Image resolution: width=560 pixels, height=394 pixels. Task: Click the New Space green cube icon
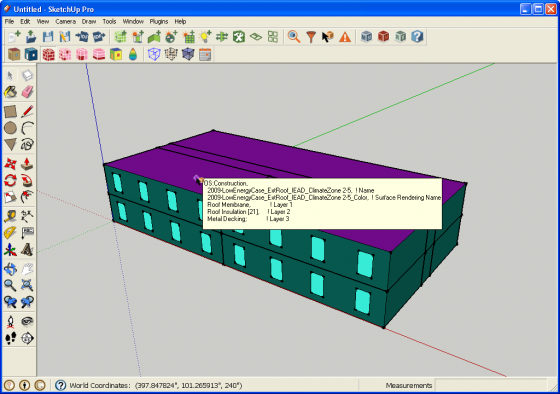tap(120, 37)
